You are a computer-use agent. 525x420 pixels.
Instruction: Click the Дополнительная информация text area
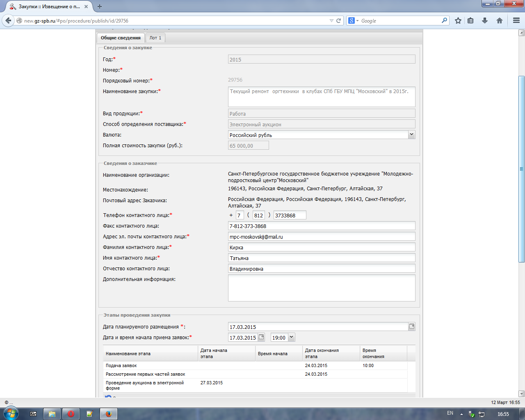pos(322,288)
